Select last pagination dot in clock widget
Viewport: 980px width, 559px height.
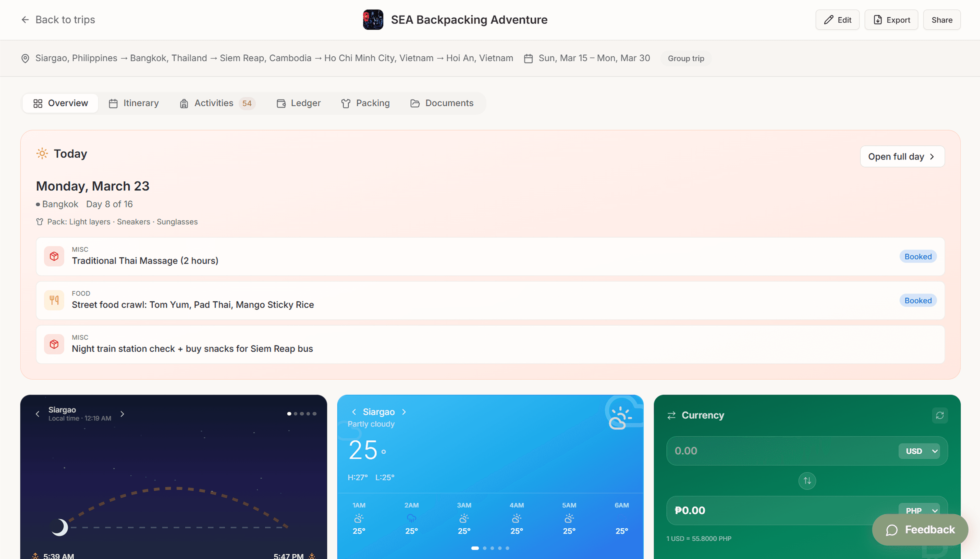point(314,414)
